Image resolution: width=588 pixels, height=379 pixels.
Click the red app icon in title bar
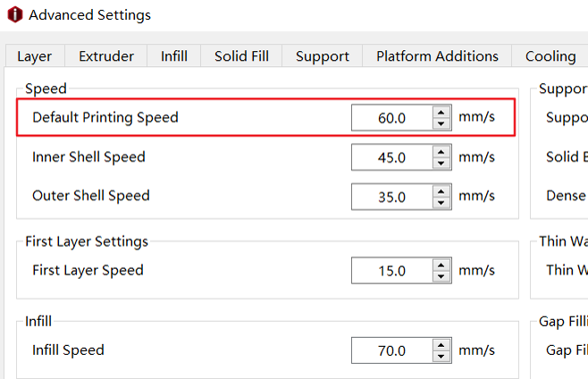tap(15, 14)
